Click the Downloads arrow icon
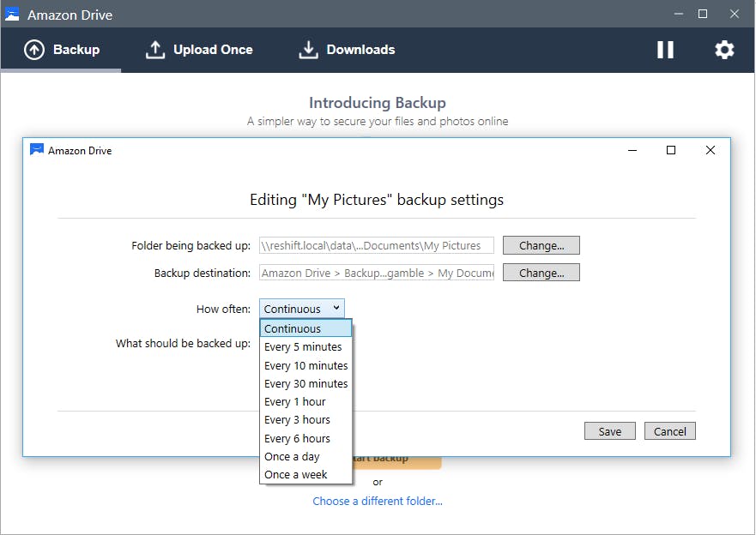756x535 pixels. [308, 50]
